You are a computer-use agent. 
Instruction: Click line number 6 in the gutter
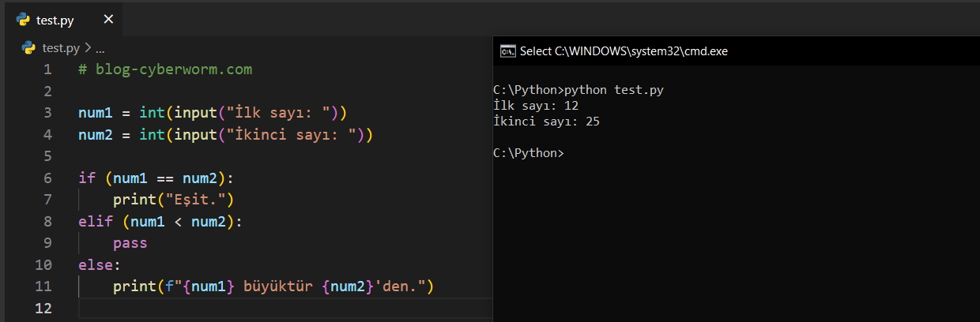click(x=47, y=178)
